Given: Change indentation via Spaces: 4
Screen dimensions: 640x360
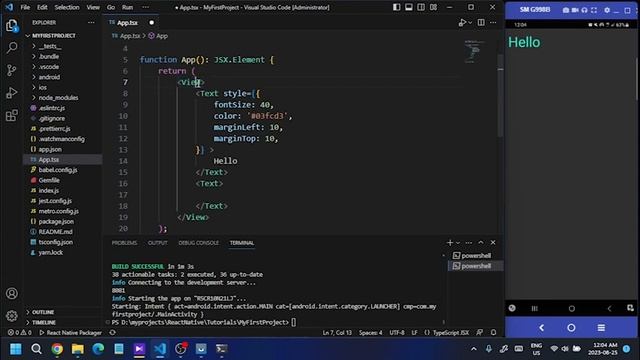Looking at the screenshot, I should pos(371,333).
